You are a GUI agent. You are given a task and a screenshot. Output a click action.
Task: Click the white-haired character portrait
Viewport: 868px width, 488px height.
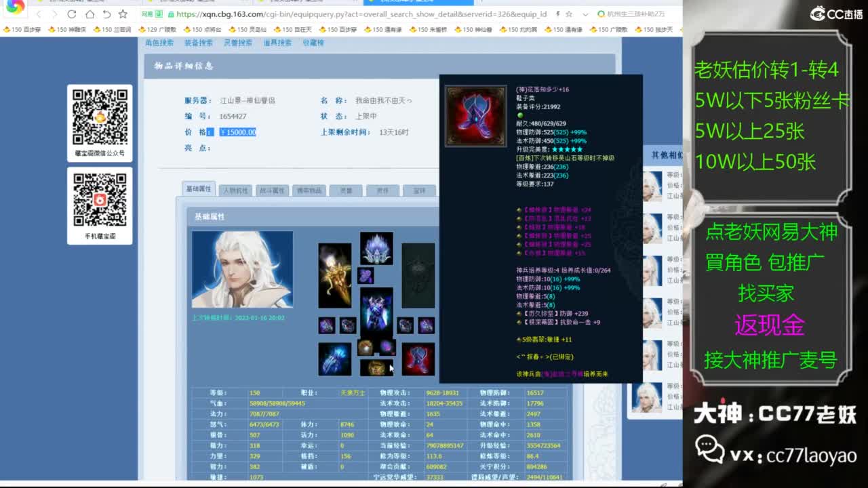[242, 269]
